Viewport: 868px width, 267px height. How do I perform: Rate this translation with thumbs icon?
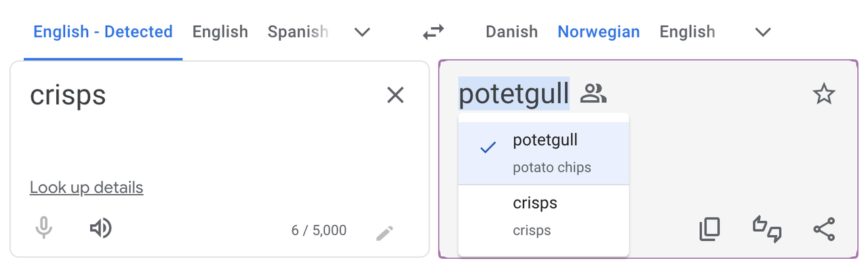point(767,229)
